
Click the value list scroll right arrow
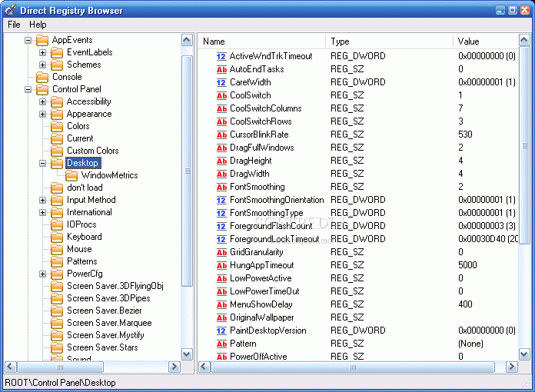[x=511, y=367]
